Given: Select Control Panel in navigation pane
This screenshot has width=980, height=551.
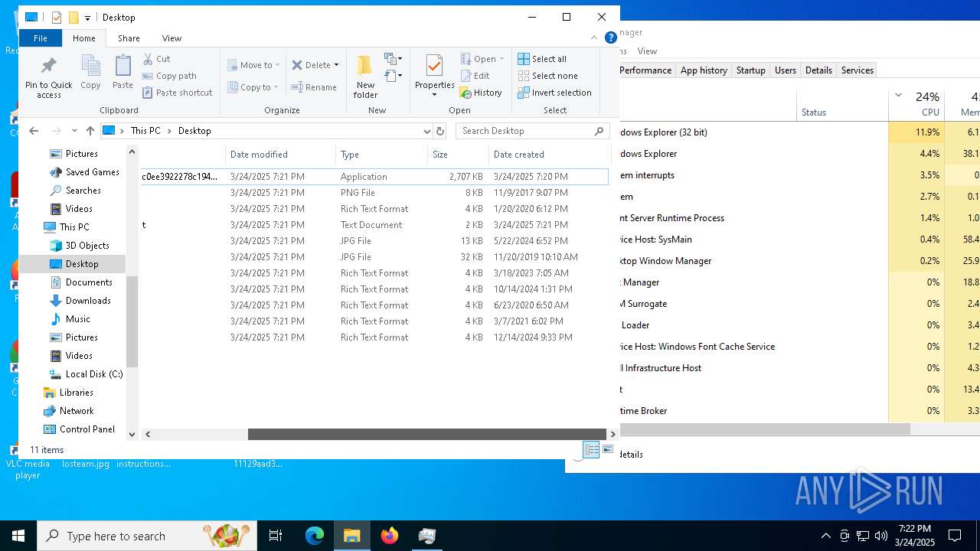Looking at the screenshot, I should [87, 429].
